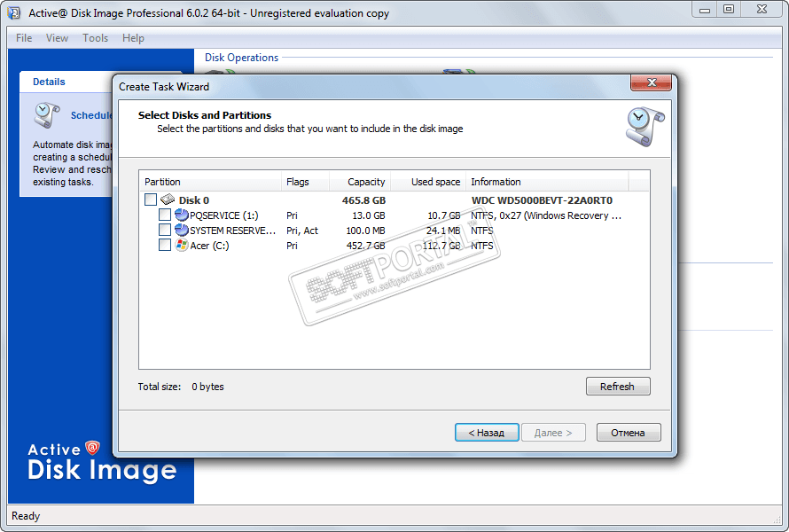Open the Tools menu
Image resolution: width=789 pixels, height=532 pixels.
(x=95, y=38)
